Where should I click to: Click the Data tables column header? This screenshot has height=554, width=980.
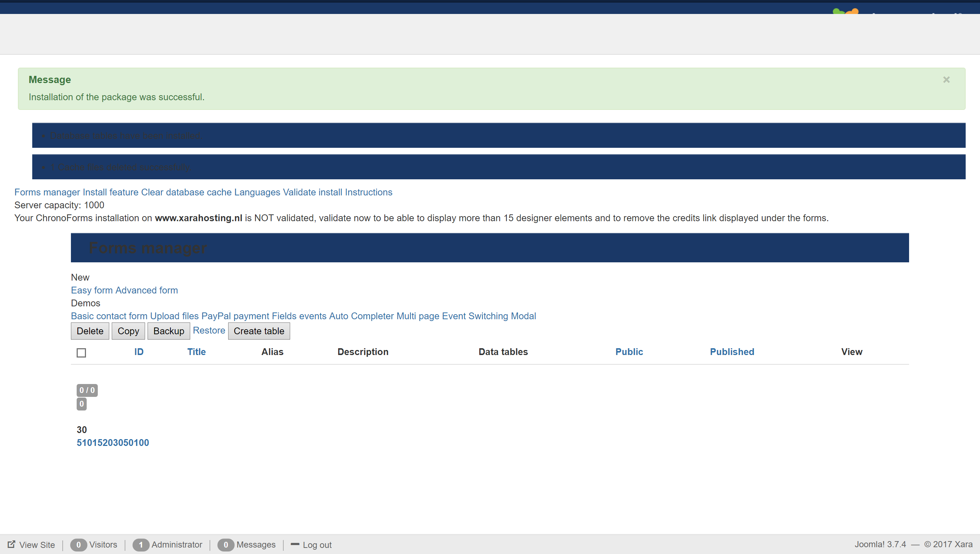pos(503,352)
